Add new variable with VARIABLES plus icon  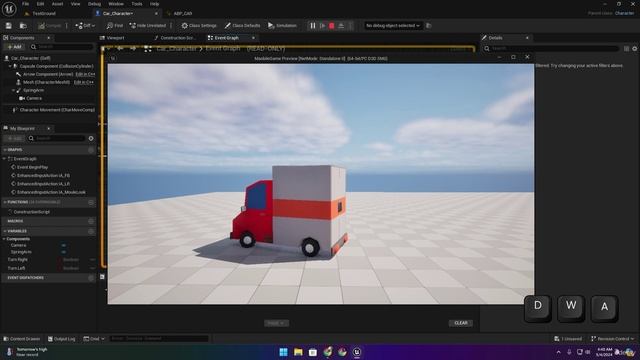pyautogui.click(x=91, y=231)
